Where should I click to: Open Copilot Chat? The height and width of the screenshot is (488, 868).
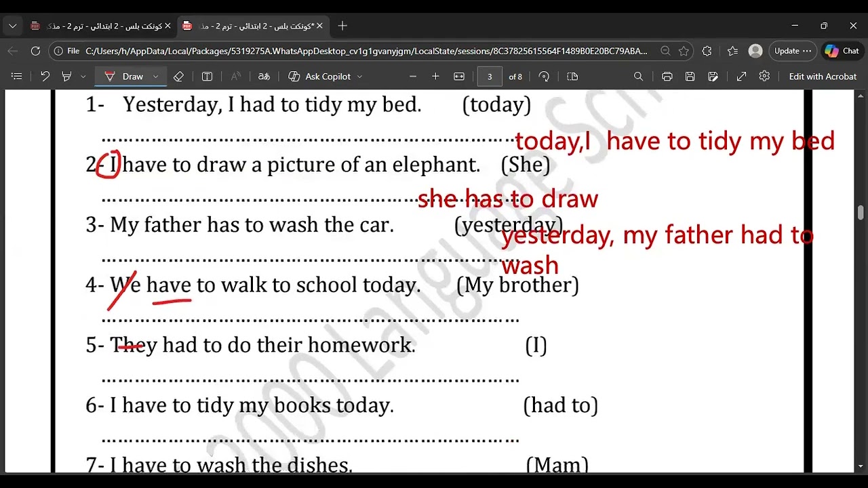pyautogui.click(x=842, y=51)
